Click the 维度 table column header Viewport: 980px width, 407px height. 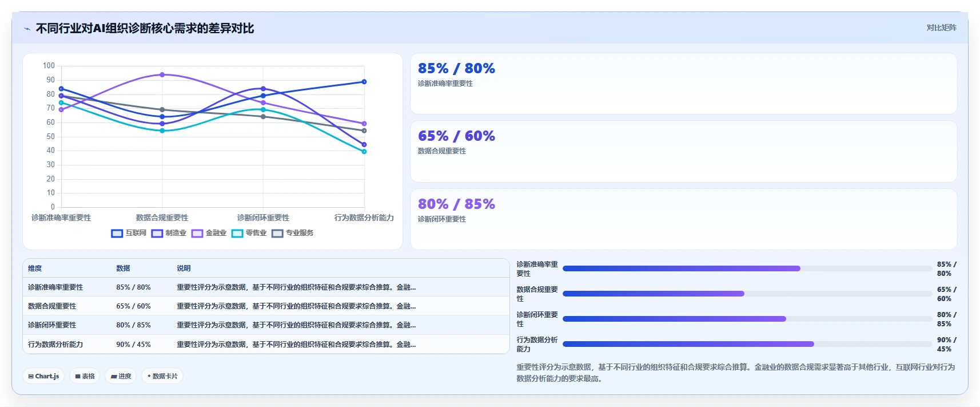(x=35, y=268)
